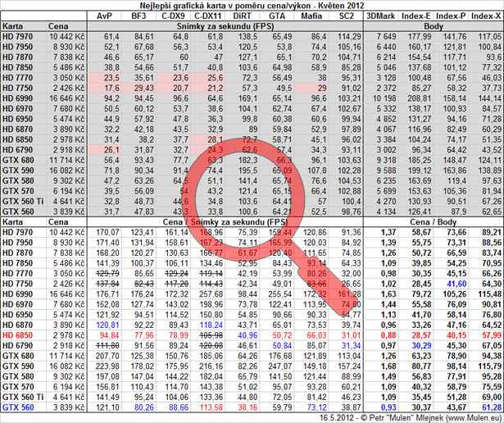Select the DiRT column header
The image size is (504, 423).
242,16
